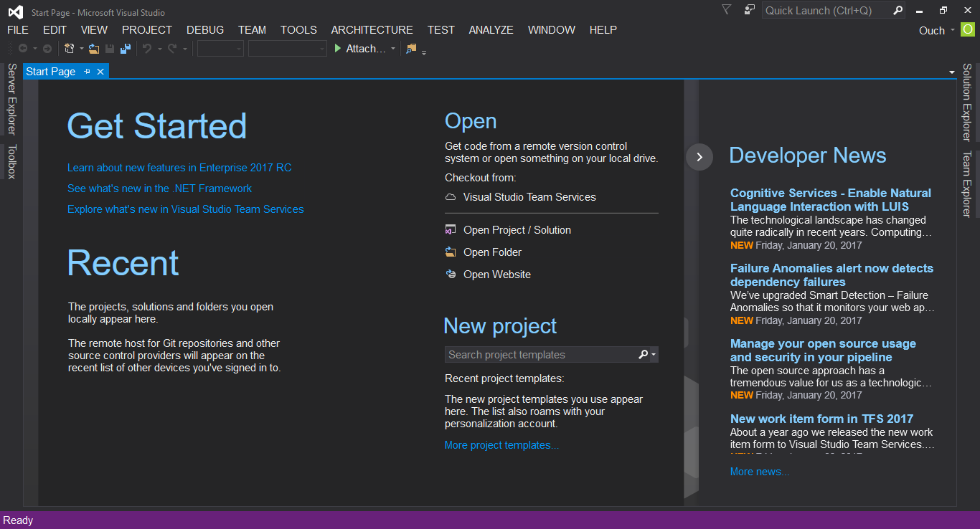The height and width of the screenshot is (529, 980).
Task: Click the More project templates... link
Action: tap(501, 445)
